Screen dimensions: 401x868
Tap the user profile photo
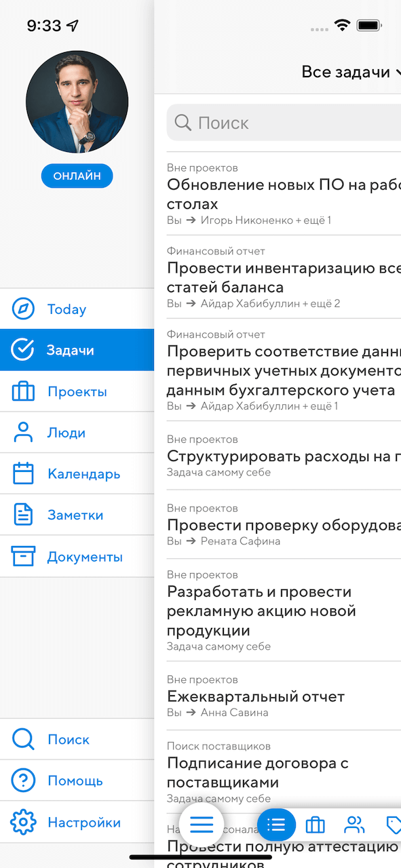(x=77, y=102)
